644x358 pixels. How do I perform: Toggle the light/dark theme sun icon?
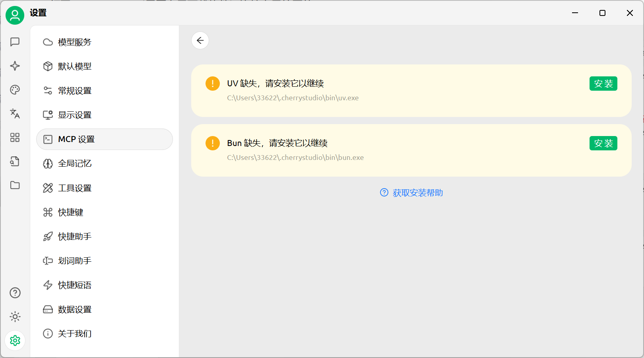(x=15, y=317)
